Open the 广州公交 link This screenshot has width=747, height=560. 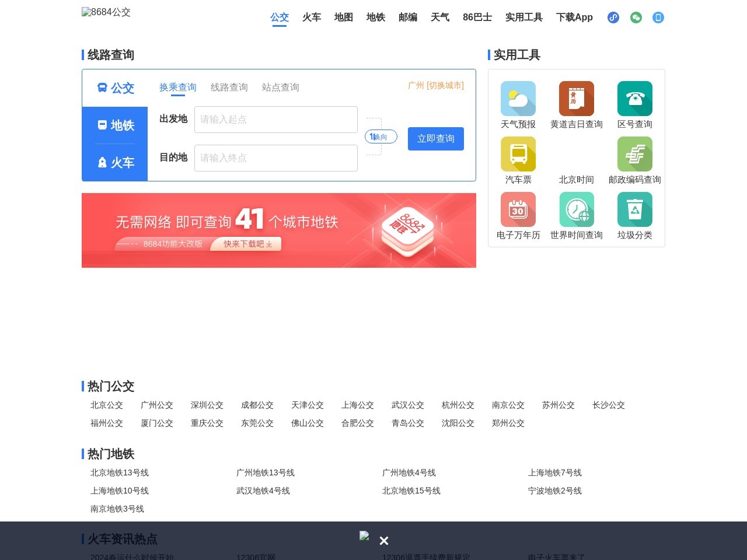tap(157, 405)
